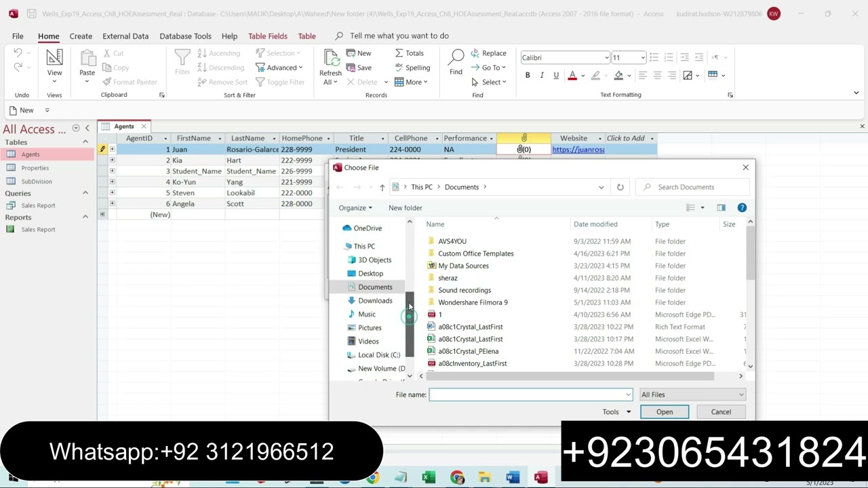Open the Organize dropdown in dialog
This screenshot has height=488, width=868.
pyautogui.click(x=355, y=208)
